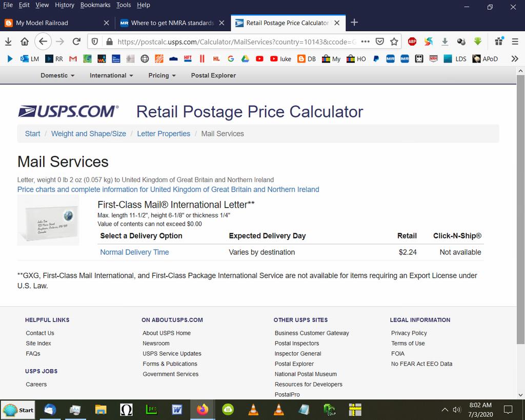Open National Postal Museum link
525x420 pixels.
pyautogui.click(x=306, y=374)
